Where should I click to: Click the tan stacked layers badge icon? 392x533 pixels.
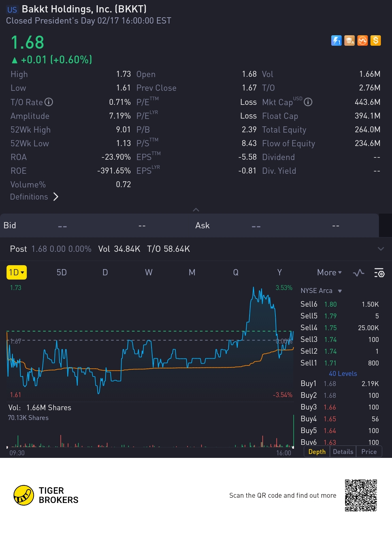point(349,40)
